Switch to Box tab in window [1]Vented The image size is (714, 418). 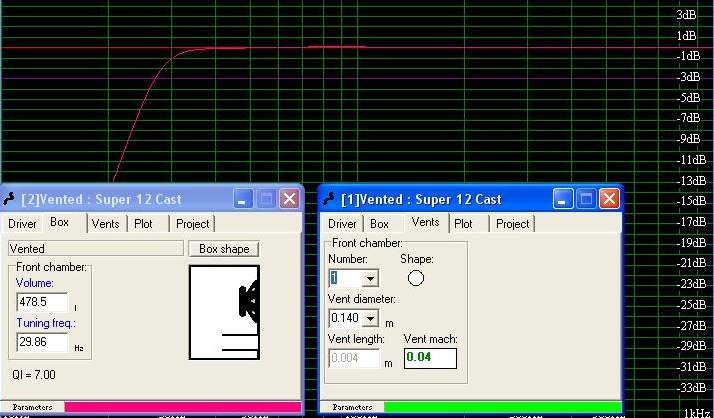(x=379, y=224)
